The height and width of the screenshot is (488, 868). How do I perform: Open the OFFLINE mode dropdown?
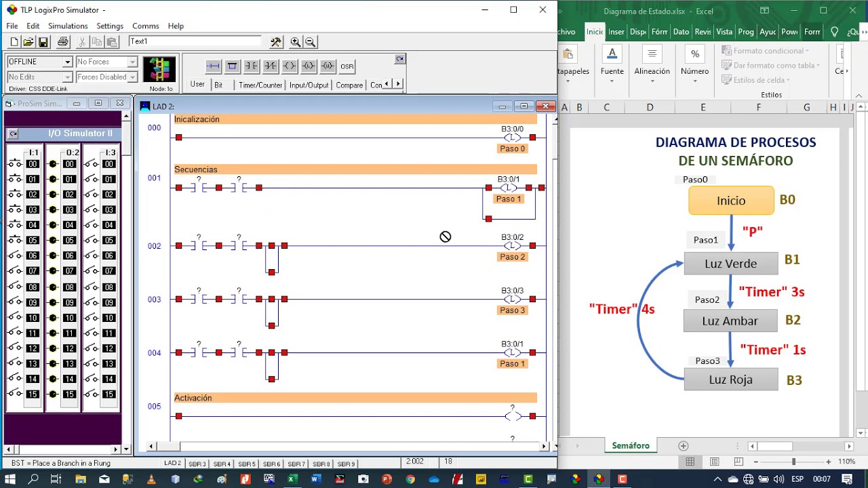tap(67, 62)
